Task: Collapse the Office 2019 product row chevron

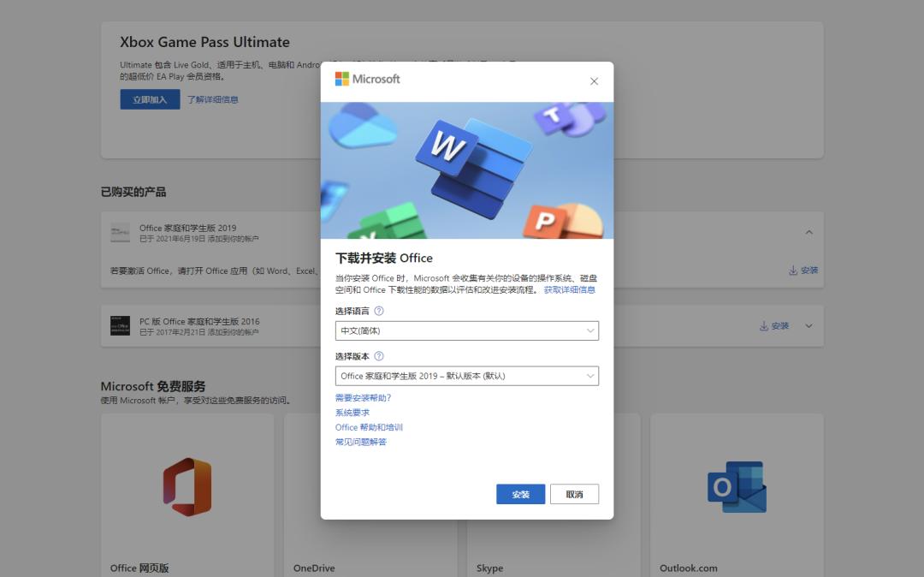Action: 808,232
